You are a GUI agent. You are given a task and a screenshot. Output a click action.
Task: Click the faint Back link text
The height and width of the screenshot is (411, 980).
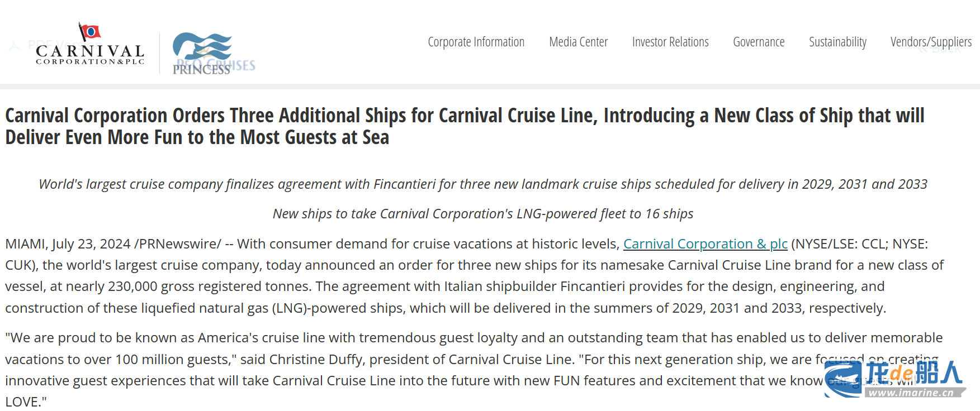[x=946, y=49]
